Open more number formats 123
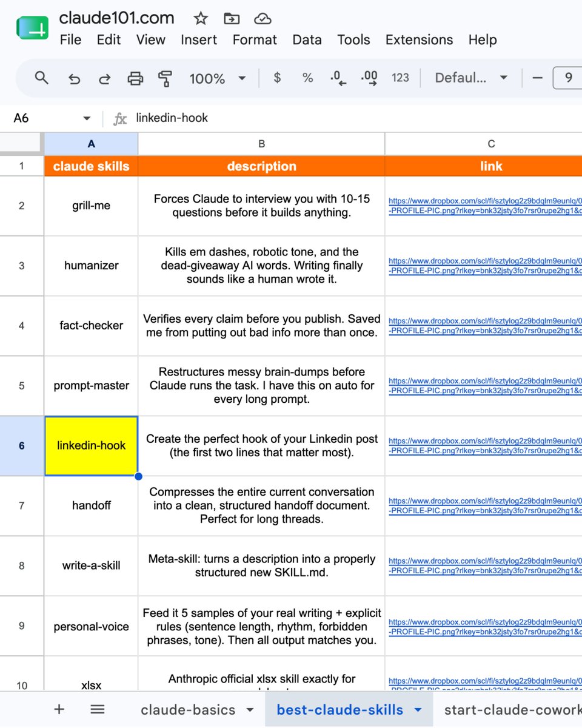Viewport: 582px width, 728px height. pos(400,78)
